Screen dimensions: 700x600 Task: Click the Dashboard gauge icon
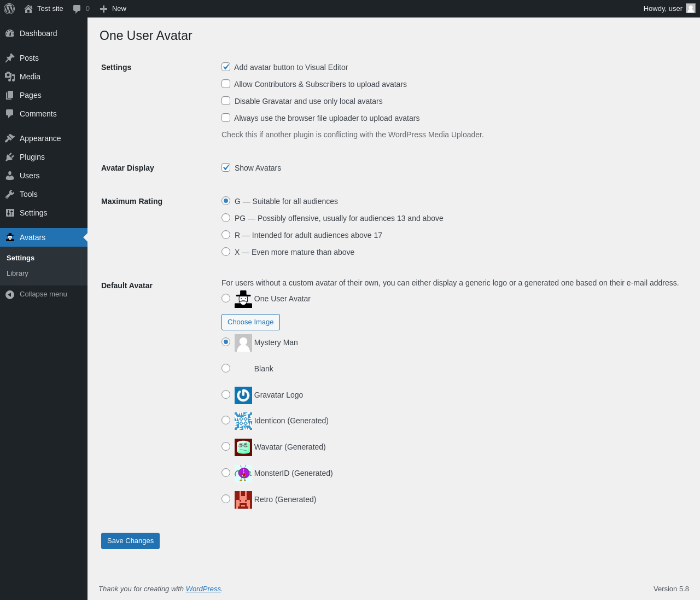click(10, 33)
